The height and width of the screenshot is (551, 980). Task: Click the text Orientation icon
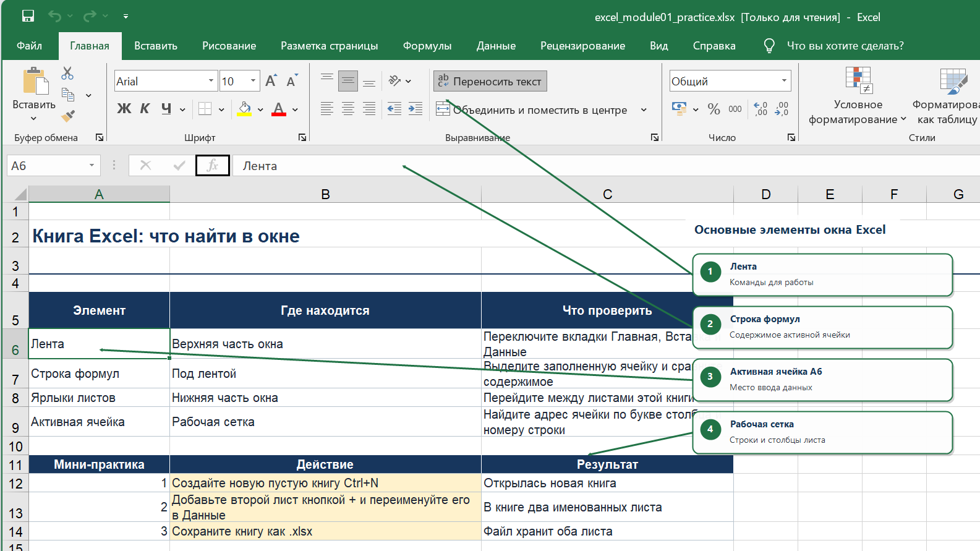395,80
